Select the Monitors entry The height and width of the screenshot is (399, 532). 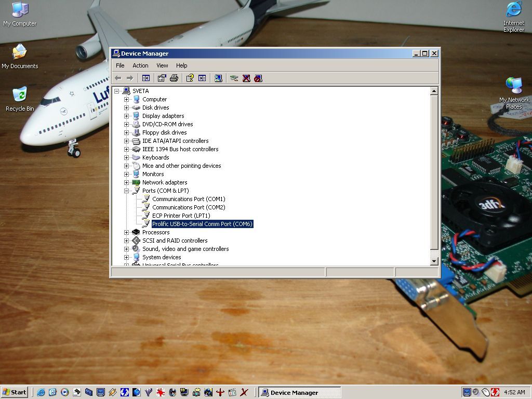[153, 174]
